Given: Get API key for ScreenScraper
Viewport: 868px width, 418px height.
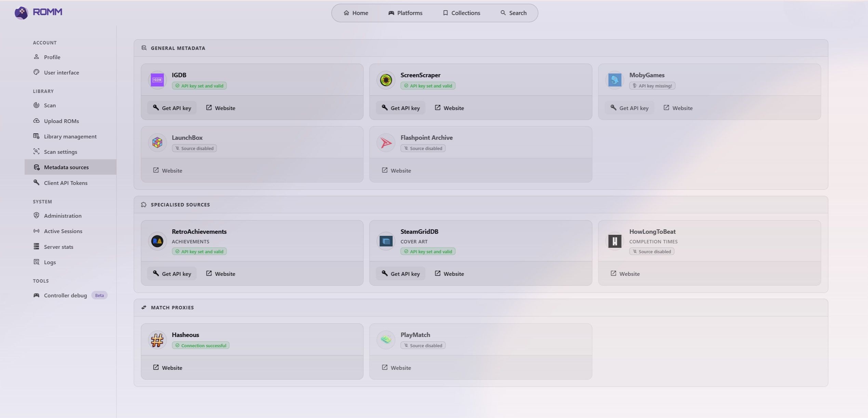Looking at the screenshot, I should point(401,108).
